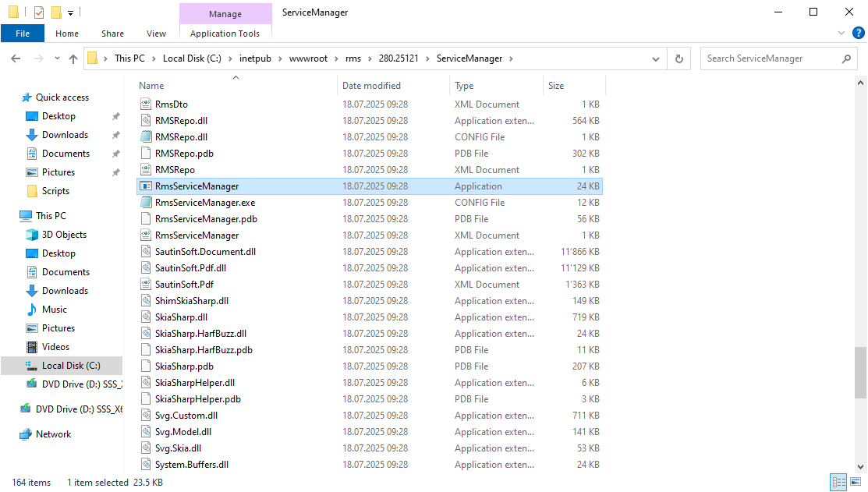Click 280.25121 breadcrumb in the address bar
The image size is (868, 492).
coord(399,58)
